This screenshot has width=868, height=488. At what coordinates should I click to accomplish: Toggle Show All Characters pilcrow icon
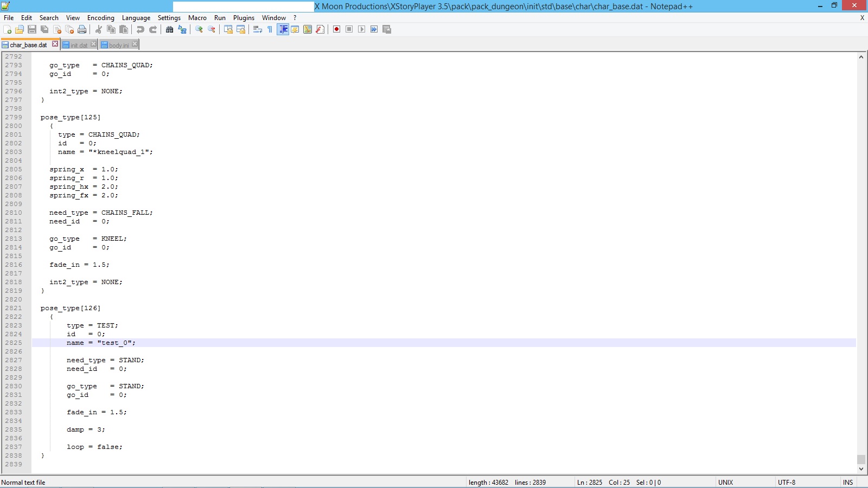click(270, 29)
